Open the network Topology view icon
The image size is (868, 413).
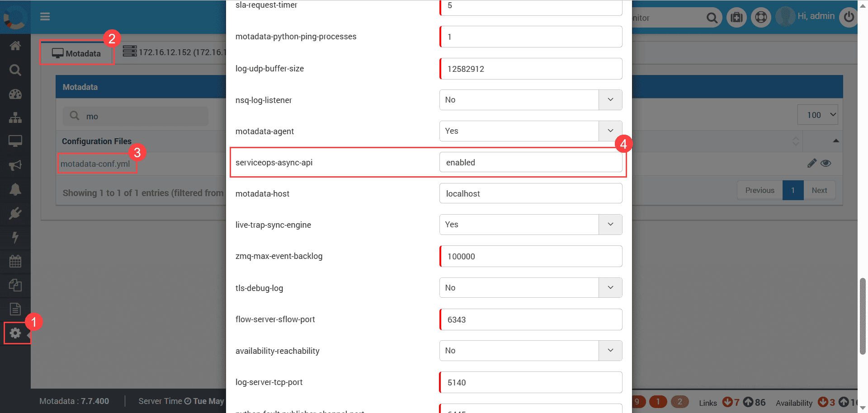coord(15,118)
